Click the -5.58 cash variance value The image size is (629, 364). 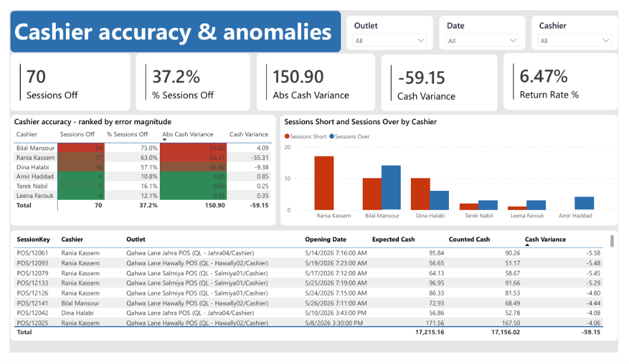coord(593,253)
